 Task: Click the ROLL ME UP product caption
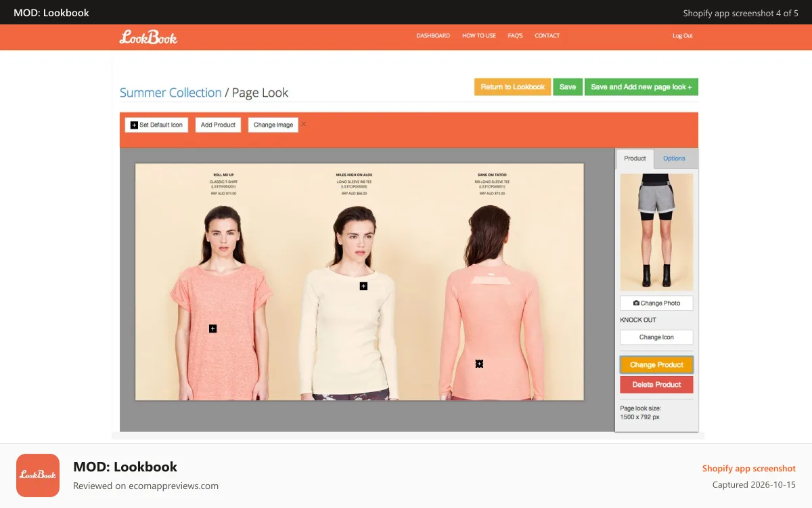coord(223,175)
